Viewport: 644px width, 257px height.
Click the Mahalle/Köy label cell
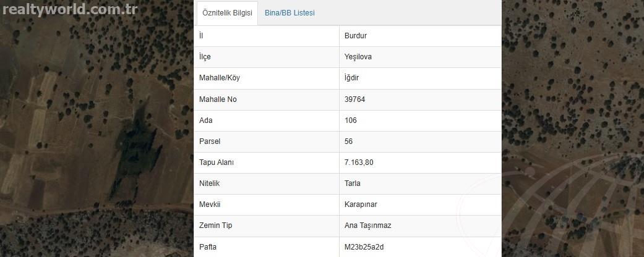[267, 78]
